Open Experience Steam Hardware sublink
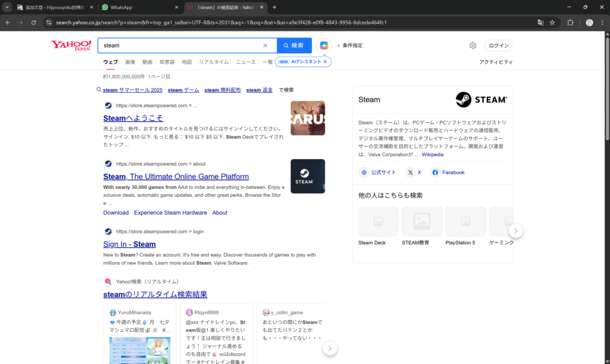 pos(170,213)
